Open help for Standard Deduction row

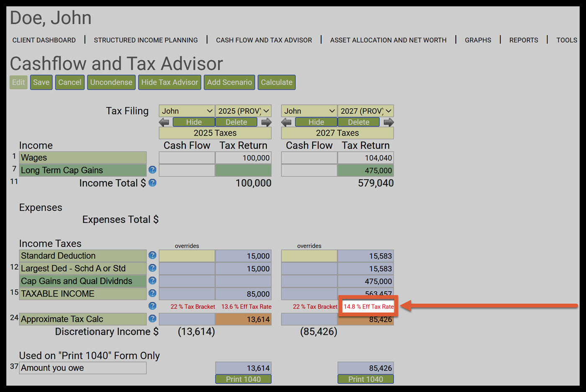[x=152, y=255]
